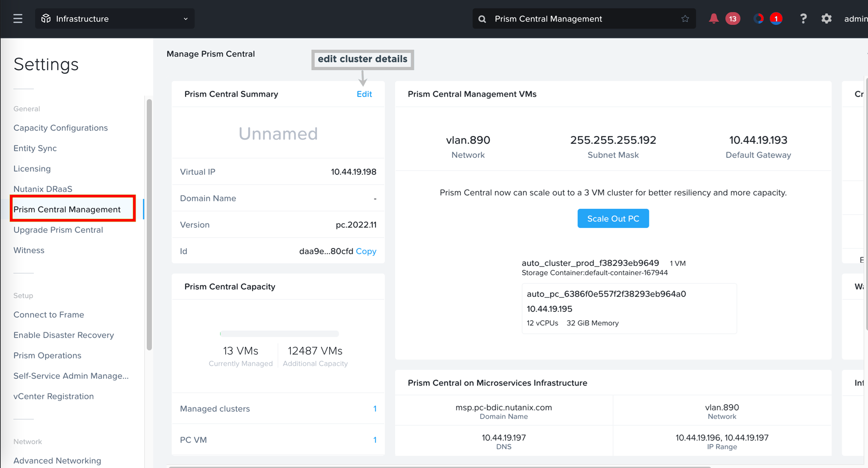The image size is (868, 468).
Task: Click Virtual IP value 10.44.19.198
Action: click(353, 172)
